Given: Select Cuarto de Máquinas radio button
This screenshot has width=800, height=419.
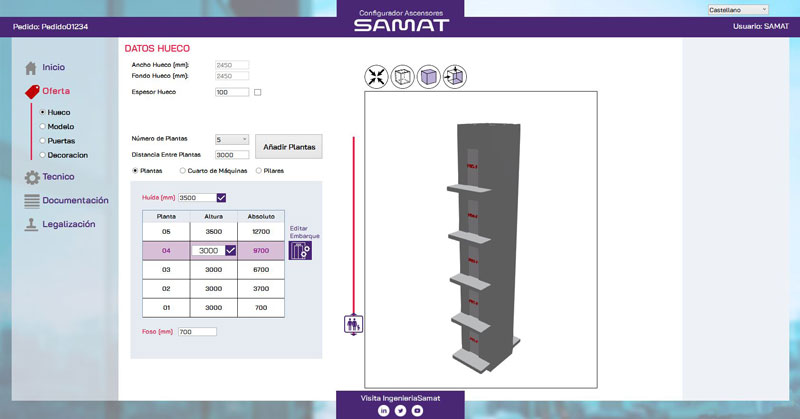Looking at the screenshot, I should 182,171.
